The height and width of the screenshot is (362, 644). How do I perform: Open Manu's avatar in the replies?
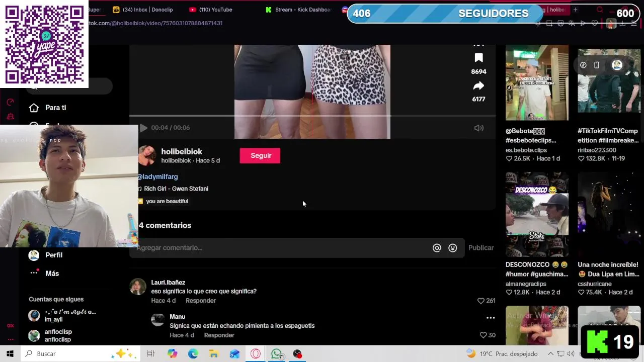coord(158,320)
